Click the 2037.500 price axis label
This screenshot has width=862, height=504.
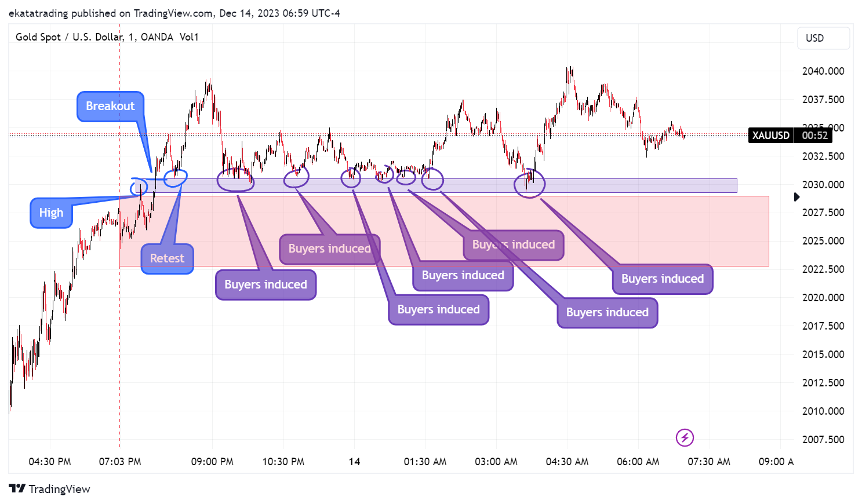(823, 100)
